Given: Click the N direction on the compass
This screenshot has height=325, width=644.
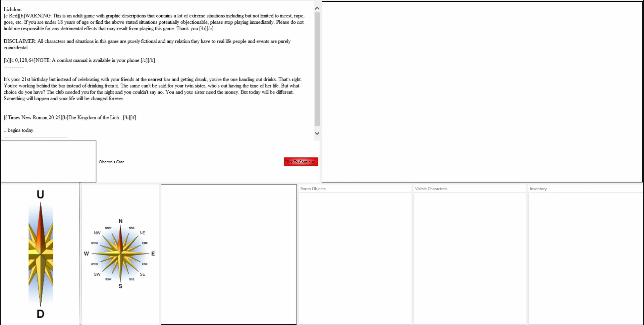Looking at the screenshot, I should [x=120, y=221].
